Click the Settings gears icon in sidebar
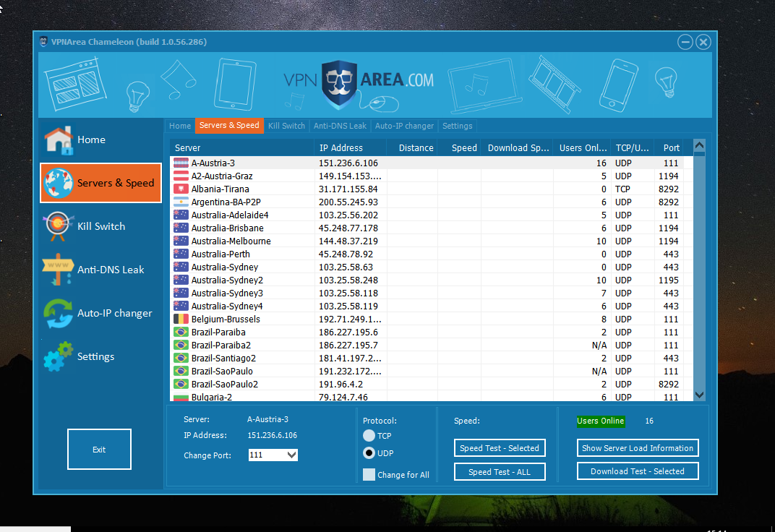This screenshot has height=532, width=775. coord(58,356)
